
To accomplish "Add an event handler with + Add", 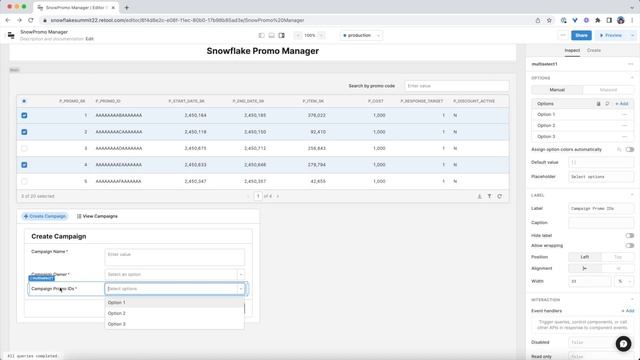I will [x=628, y=311].
